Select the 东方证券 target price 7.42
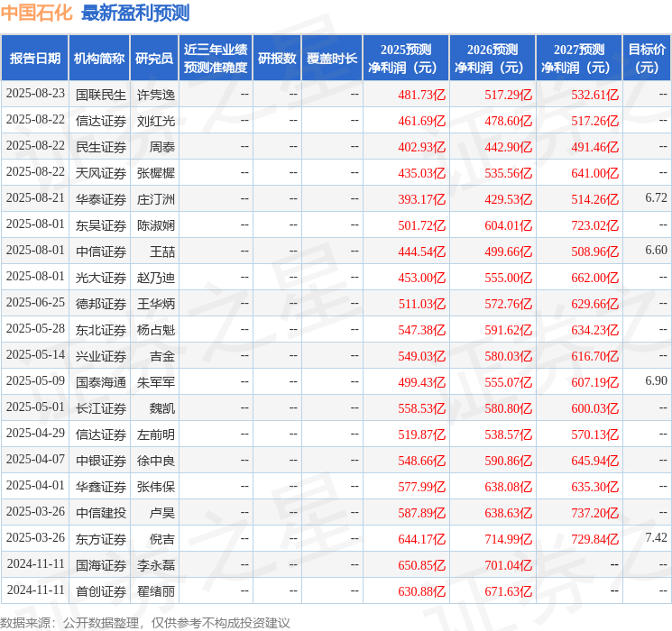This screenshot has width=672, height=631. pos(656,537)
